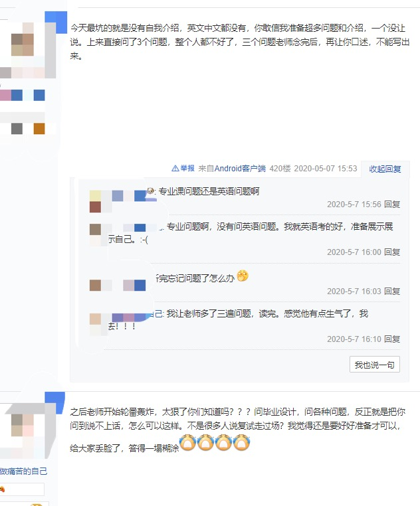Click the first crying emoji in lower post

[x=187, y=442]
